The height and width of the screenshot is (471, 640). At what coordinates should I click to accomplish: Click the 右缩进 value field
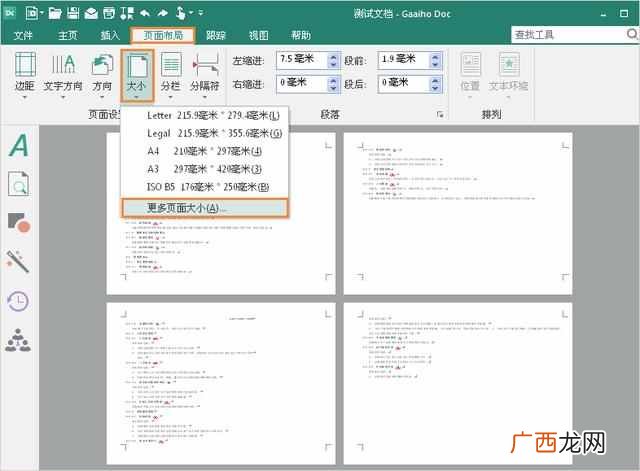[302, 84]
